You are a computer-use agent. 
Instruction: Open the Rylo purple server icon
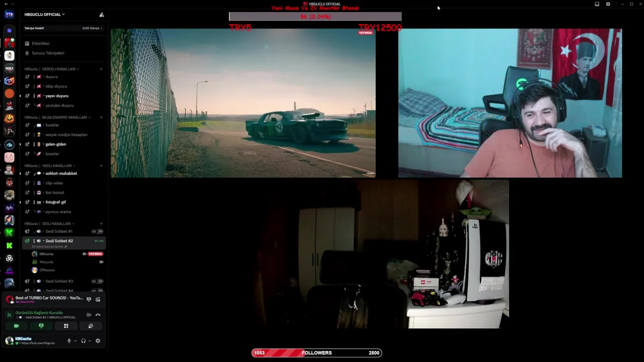9,207
